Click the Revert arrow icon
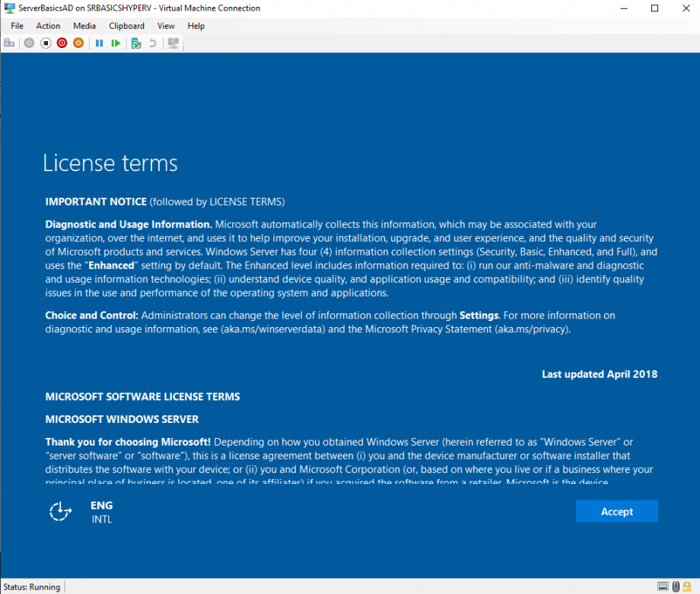This screenshot has height=594, width=700. [153, 43]
